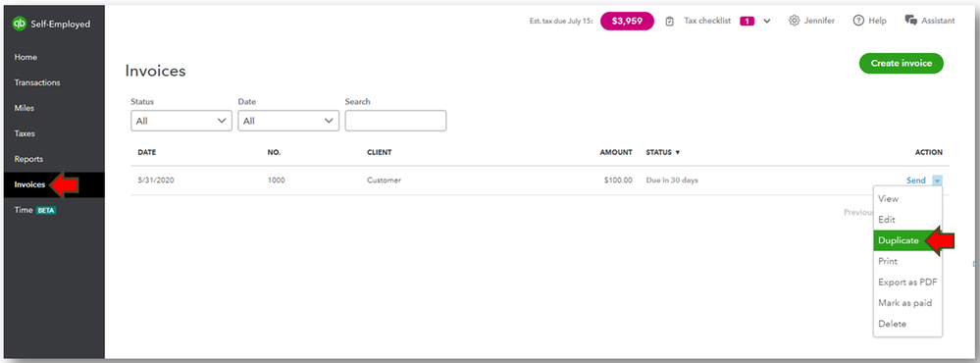Open Time BETA in sidebar
The height and width of the screenshot is (363, 980).
point(35,211)
